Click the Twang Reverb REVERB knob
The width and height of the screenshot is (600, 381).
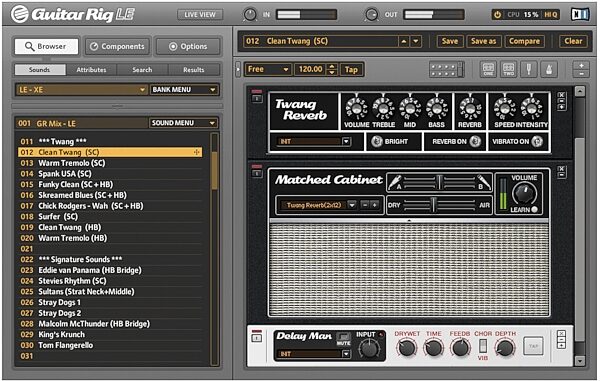(470, 108)
